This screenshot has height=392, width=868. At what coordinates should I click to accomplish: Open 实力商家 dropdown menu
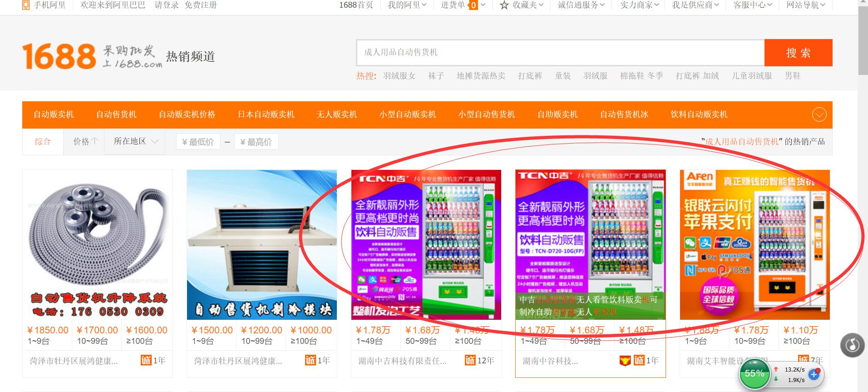tap(640, 5)
